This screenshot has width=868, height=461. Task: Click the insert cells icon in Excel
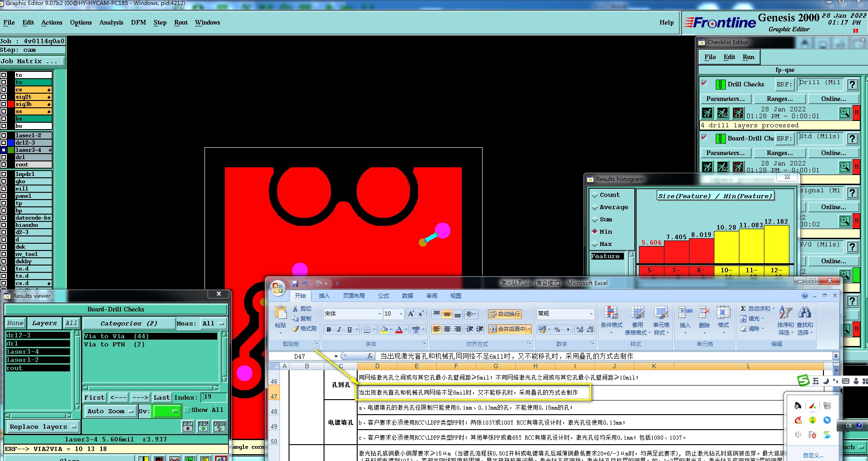(685, 313)
